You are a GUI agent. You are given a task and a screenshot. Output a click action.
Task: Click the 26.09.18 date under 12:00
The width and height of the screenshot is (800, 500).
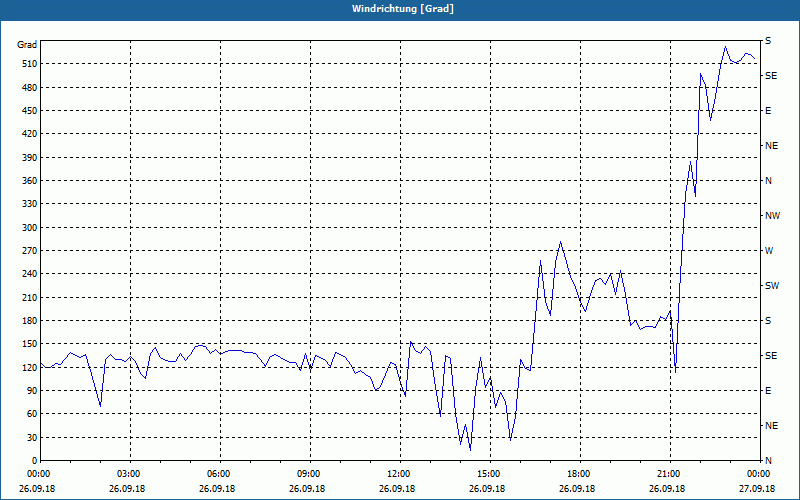[x=397, y=489]
